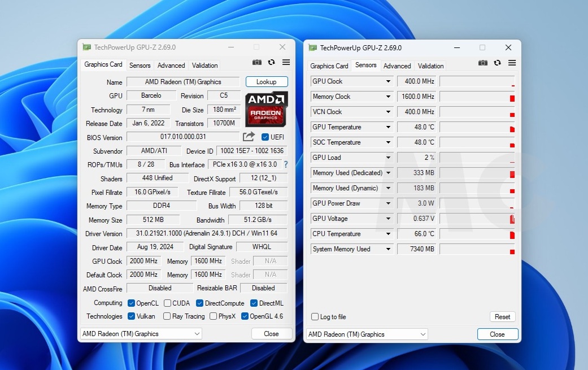Open the GPU Power Draw sensor dropdown

[388, 203]
